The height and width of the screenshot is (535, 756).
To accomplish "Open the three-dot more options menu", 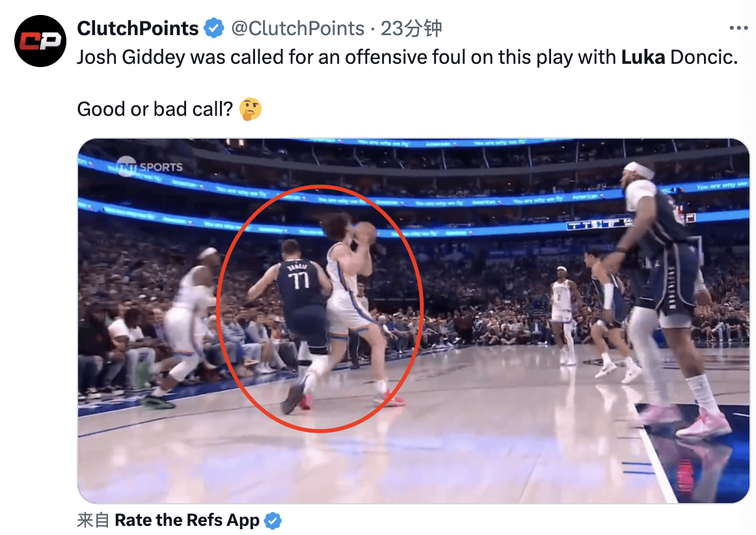I will [x=738, y=29].
